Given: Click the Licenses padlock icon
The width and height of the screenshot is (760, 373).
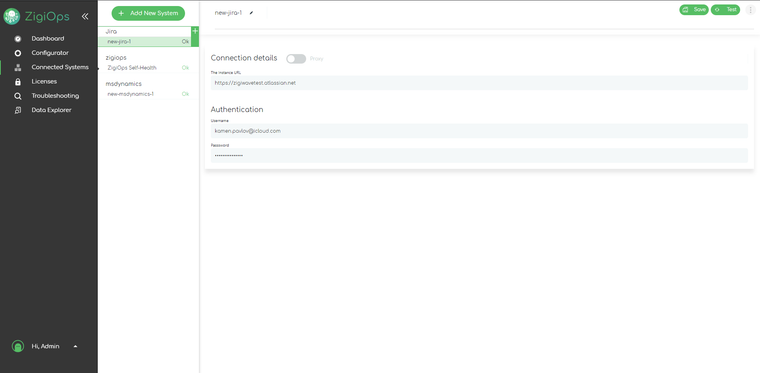Looking at the screenshot, I should tap(18, 82).
